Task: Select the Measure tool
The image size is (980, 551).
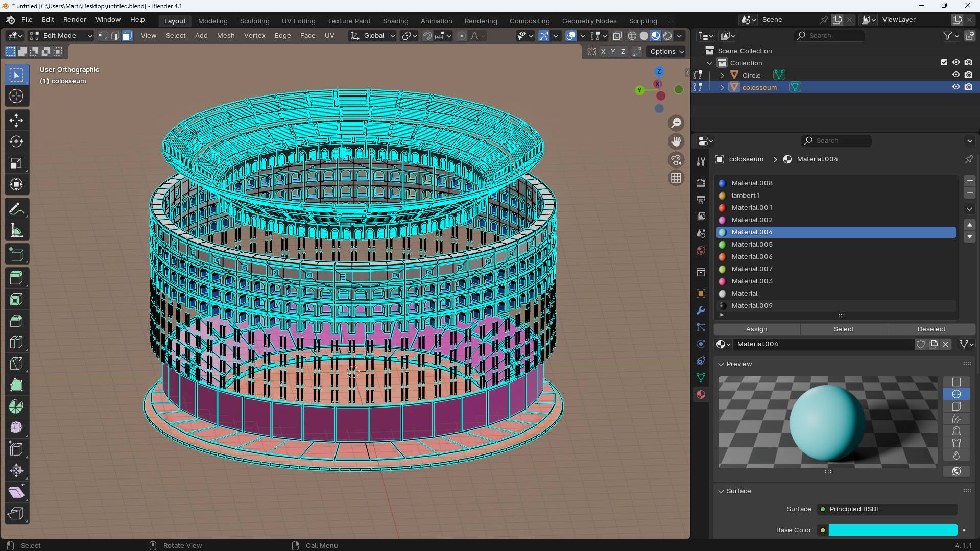Action: (16, 230)
